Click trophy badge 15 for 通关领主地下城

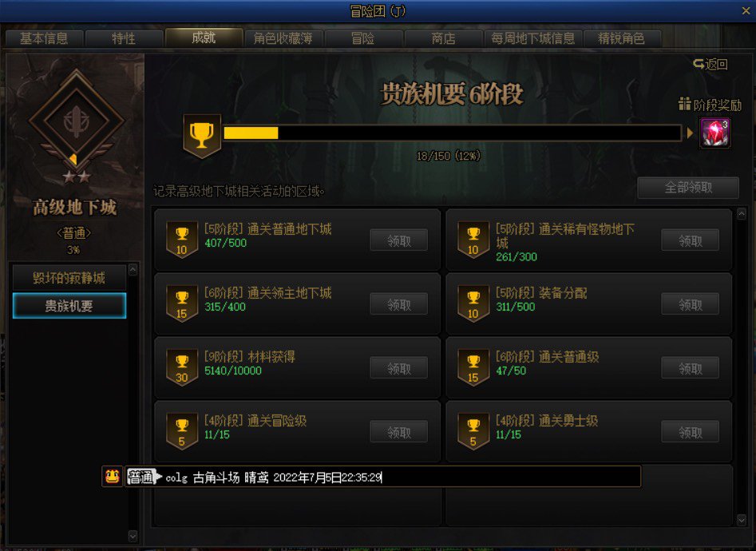point(182,304)
